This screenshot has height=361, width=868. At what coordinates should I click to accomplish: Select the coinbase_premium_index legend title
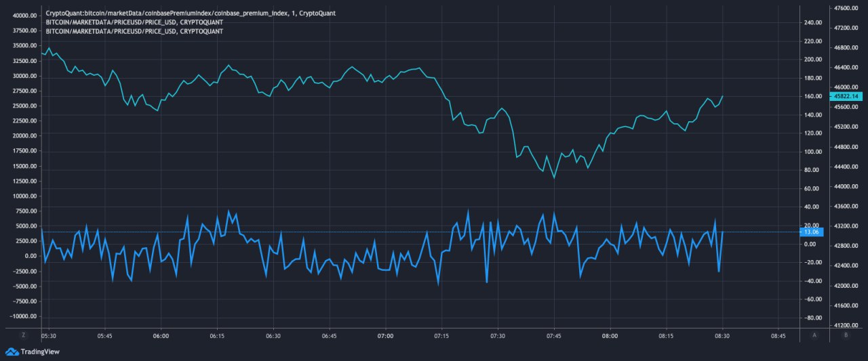(190, 14)
